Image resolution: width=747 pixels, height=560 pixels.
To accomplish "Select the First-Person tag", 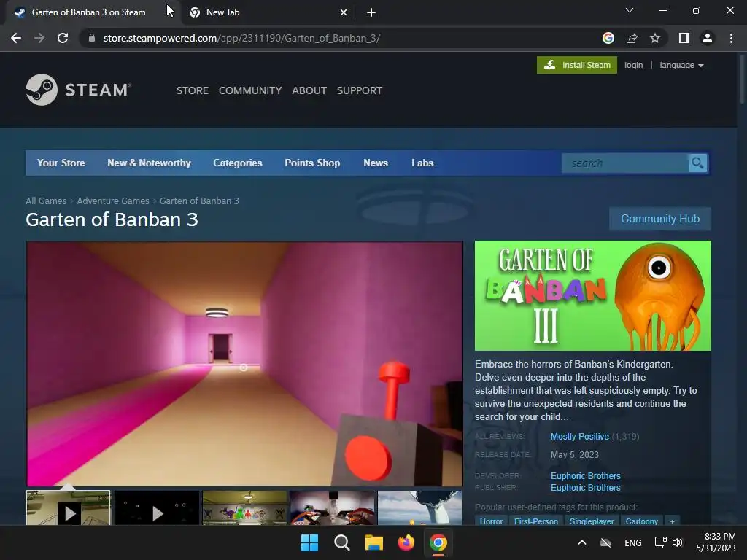I will point(536,521).
